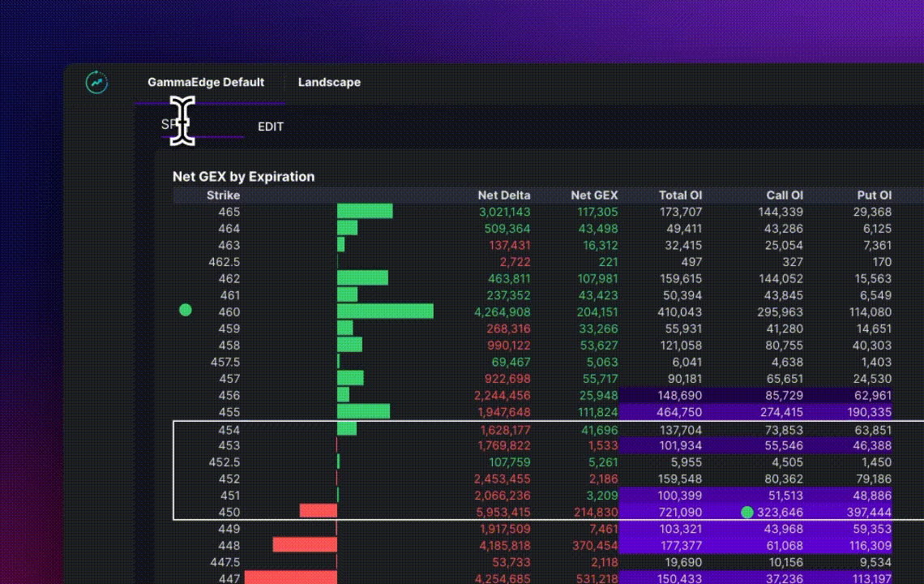
Task: Select Call OI value 274,415
Action: [x=781, y=412]
